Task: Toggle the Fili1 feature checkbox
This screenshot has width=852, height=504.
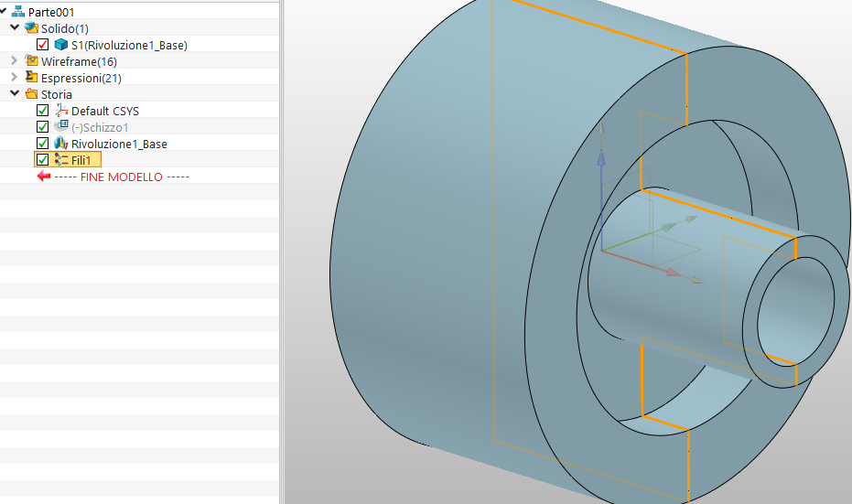Action: 42,160
